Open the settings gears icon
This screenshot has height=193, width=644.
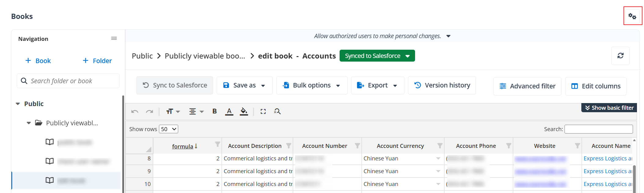point(632,16)
